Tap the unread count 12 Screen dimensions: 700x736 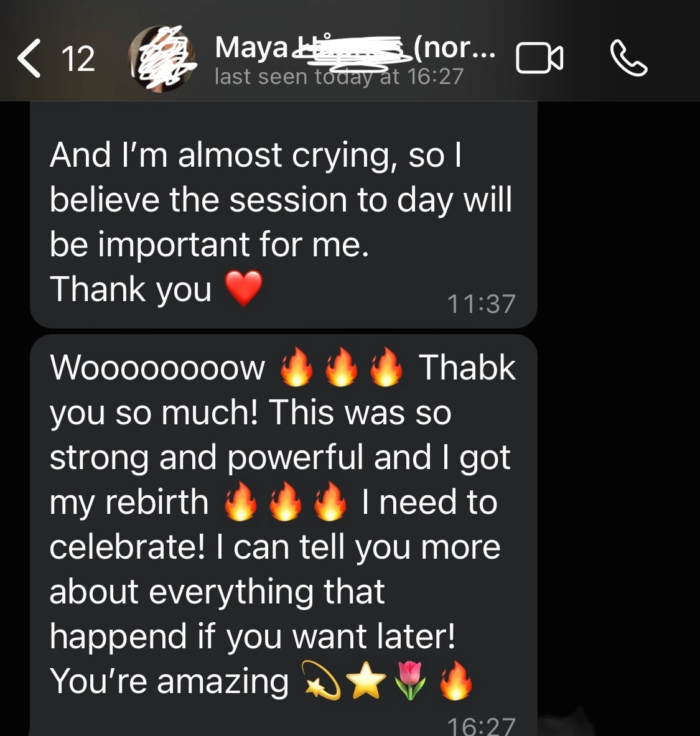78,59
